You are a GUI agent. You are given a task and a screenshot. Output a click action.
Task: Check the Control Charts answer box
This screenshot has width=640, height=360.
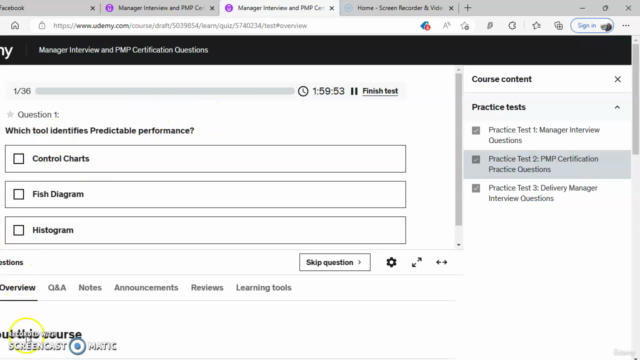pos(19,159)
